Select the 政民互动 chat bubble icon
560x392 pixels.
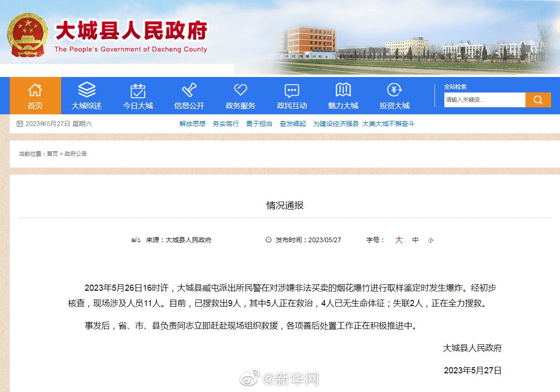[292, 90]
